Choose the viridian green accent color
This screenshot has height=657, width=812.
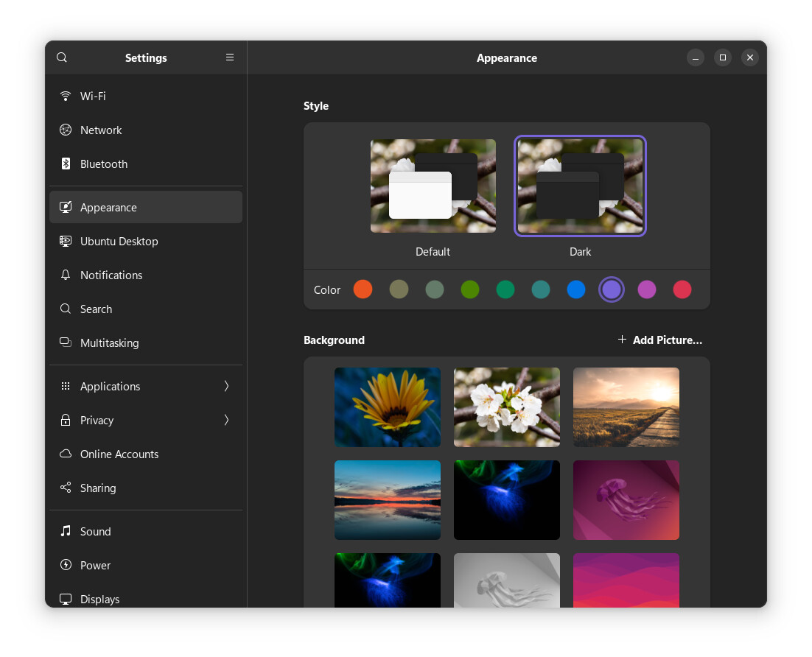pyautogui.click(x=505, y=289)
